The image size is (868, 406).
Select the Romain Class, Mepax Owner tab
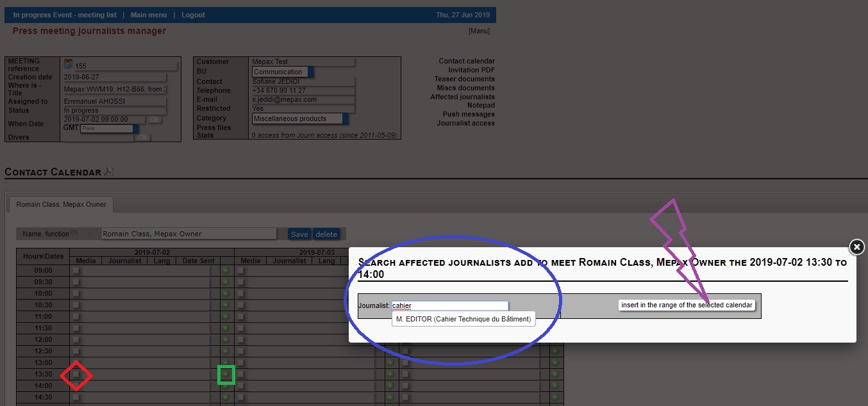tap(62, 204)
